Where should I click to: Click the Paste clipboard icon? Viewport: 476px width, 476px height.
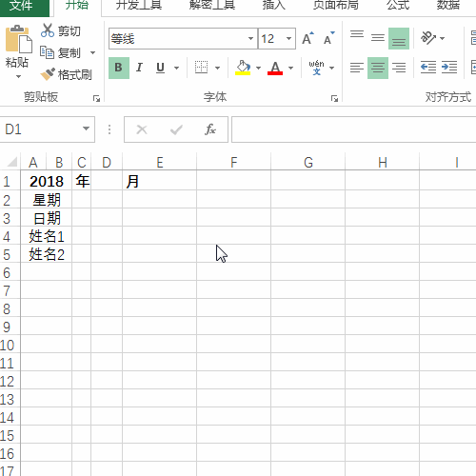pyautogui.click(x=18, y=40)
